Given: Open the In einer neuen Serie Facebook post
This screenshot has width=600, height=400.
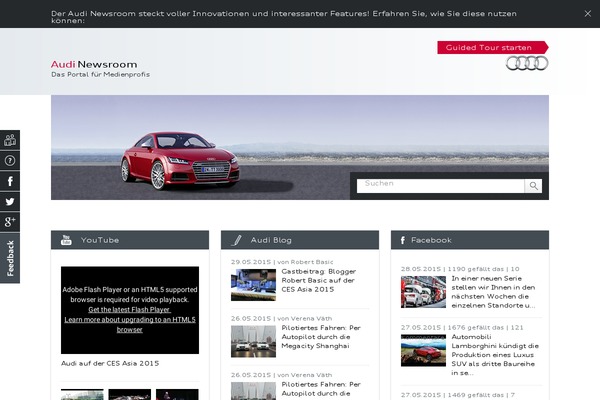Looking at the screenshot, I should click(x=493, y=292).
